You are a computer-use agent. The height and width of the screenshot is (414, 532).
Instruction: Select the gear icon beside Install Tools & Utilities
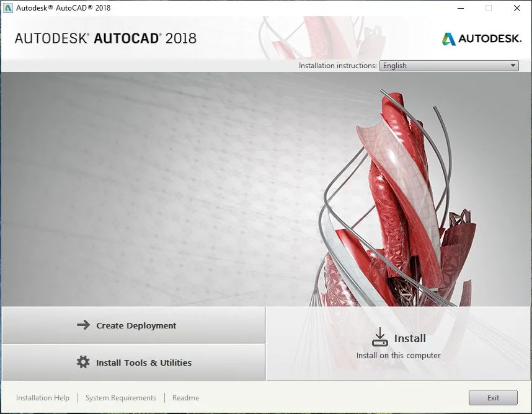pyautogui.click(x=81, y=363)
